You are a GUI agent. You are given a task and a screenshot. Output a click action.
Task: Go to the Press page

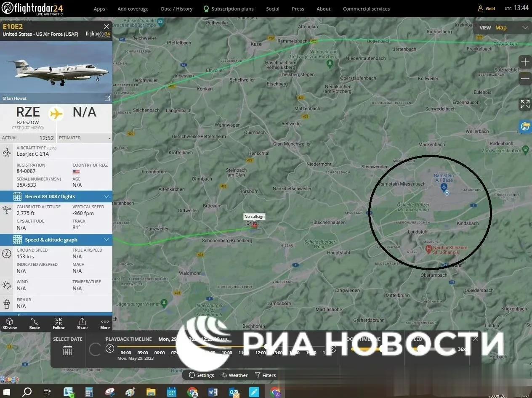tap(298, 9)
